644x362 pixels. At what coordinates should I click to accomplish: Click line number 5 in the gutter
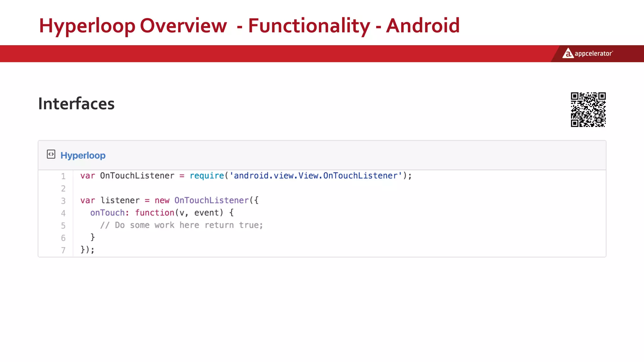tap(63, 226)
